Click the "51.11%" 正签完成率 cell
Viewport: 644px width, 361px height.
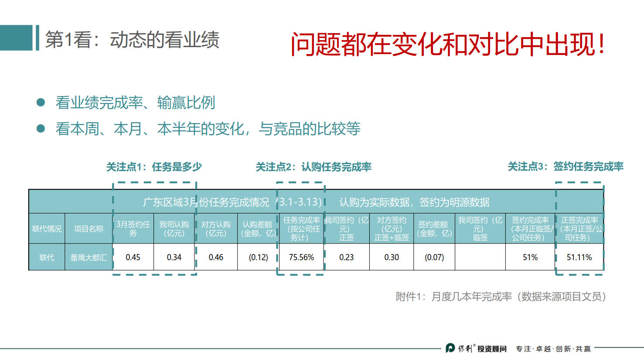coord(579,258)
